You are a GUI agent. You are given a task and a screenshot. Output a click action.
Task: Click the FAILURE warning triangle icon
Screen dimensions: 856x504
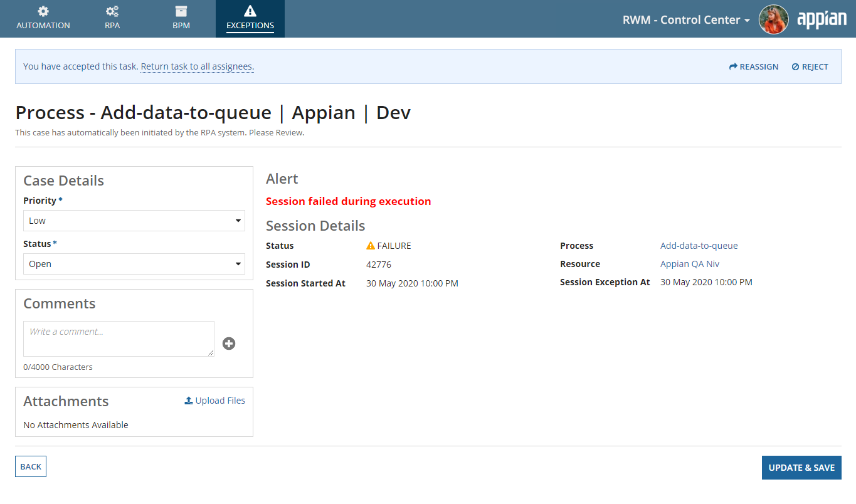click(371, 246)
